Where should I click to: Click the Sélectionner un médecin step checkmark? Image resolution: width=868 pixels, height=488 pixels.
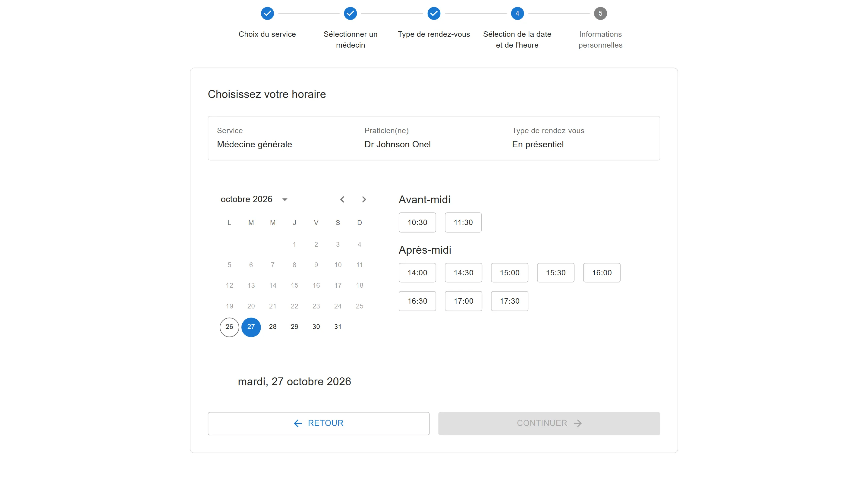coord(351,14)
